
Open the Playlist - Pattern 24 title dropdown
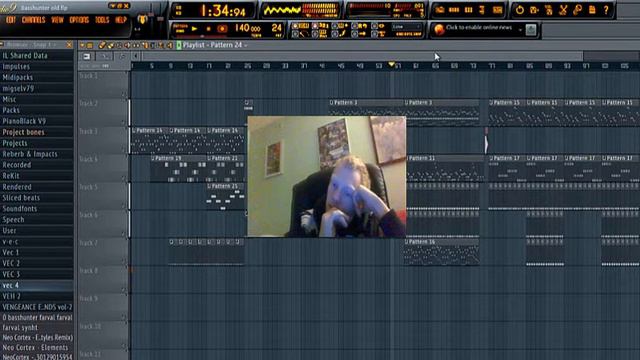pos(215,45)
